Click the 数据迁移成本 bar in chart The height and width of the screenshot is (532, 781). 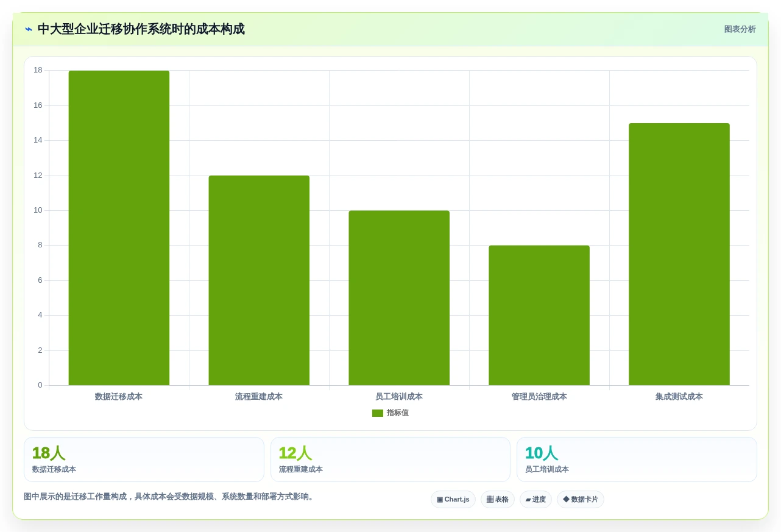[x=119, y=228]
